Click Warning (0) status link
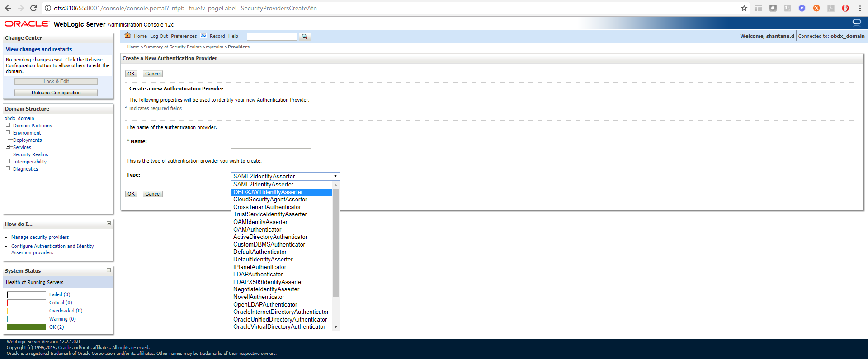 (62, 319)
